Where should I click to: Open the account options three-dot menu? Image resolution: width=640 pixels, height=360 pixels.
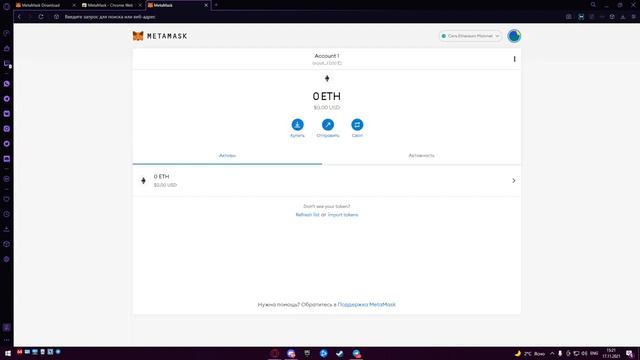[x=514, y=59]
